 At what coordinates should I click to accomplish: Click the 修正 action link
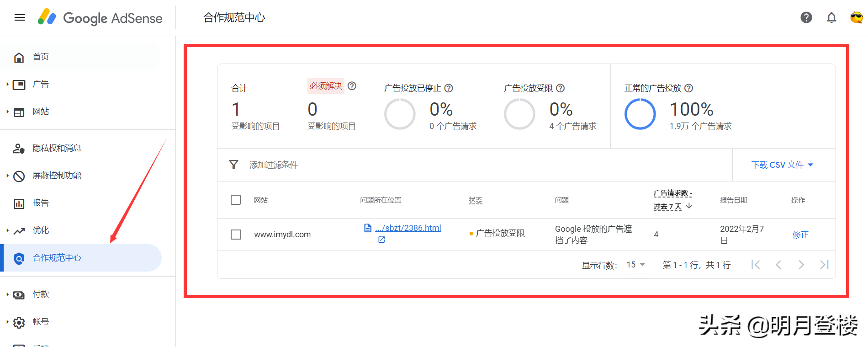click(800, 235)
